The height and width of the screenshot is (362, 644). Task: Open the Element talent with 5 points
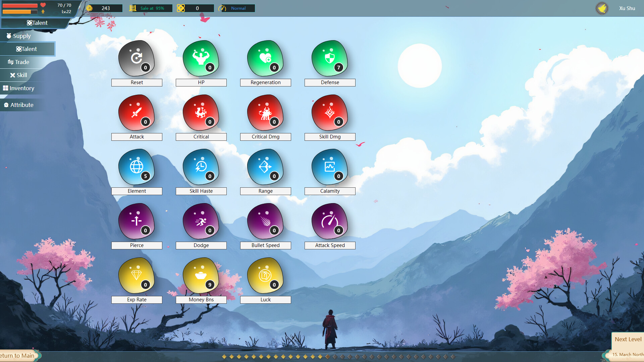click(136, 167)
